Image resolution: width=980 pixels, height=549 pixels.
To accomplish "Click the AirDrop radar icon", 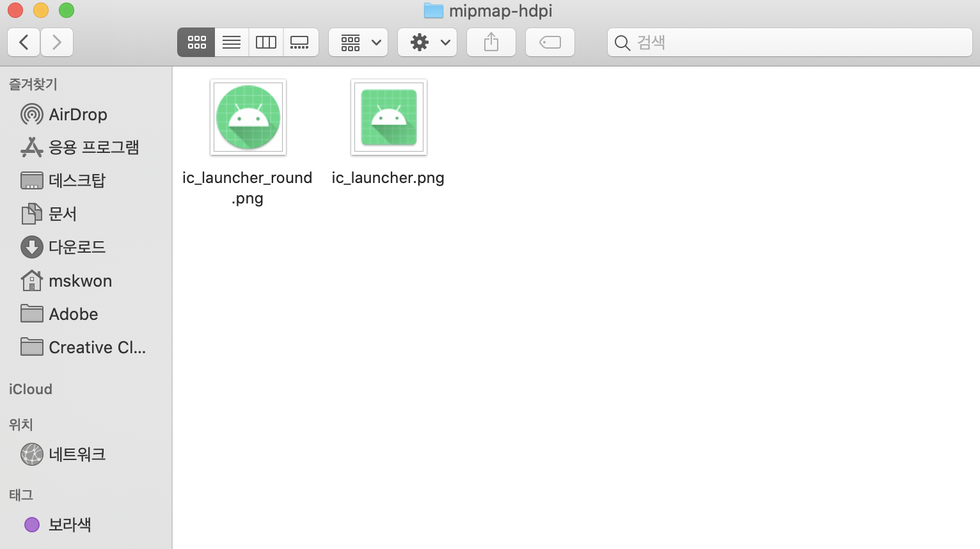I will (32, 115).
